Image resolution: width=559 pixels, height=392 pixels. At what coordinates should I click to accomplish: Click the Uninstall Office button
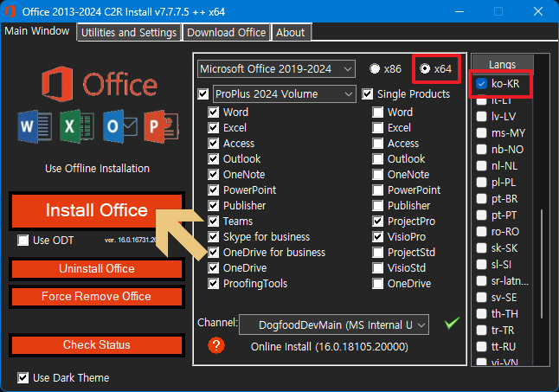[x=97, y=269]
